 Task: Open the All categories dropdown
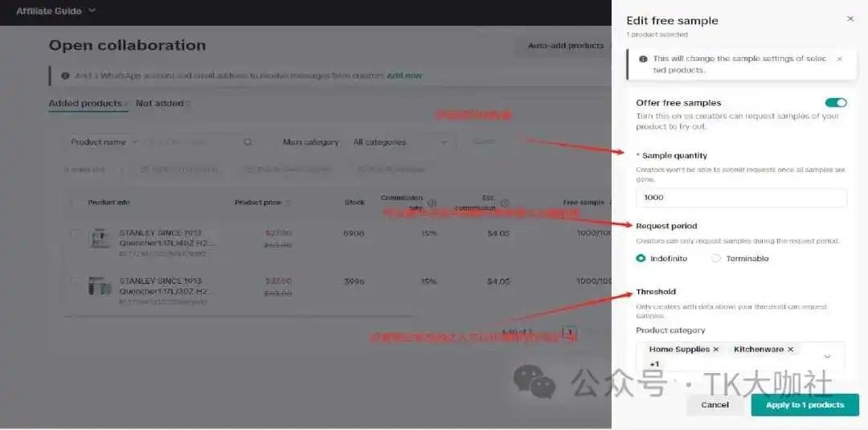pyautogui.click(x=400, y=142)
